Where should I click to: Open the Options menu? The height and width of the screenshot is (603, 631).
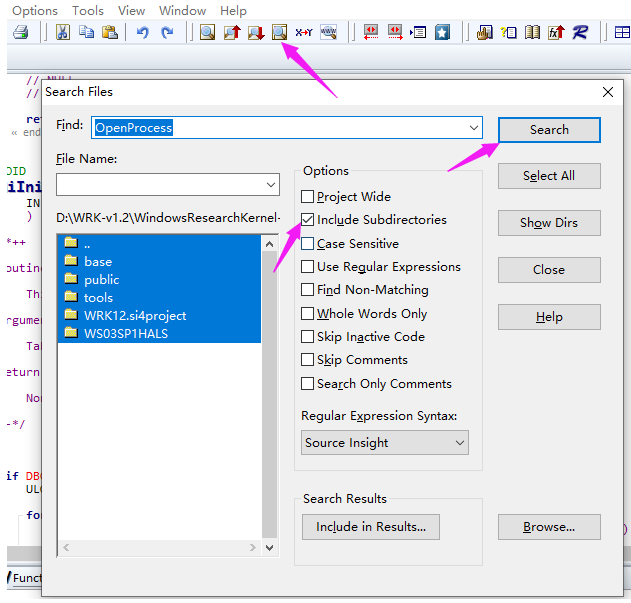tap(35, 10)
